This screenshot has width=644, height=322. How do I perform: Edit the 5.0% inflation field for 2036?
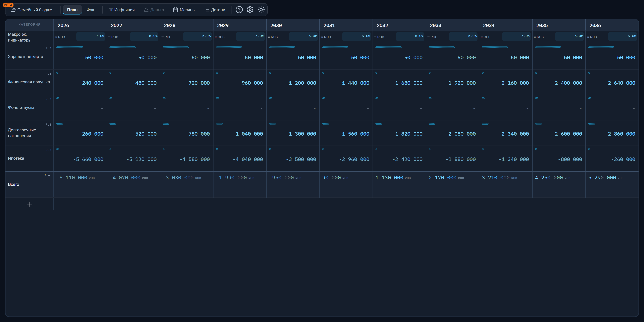623,36
